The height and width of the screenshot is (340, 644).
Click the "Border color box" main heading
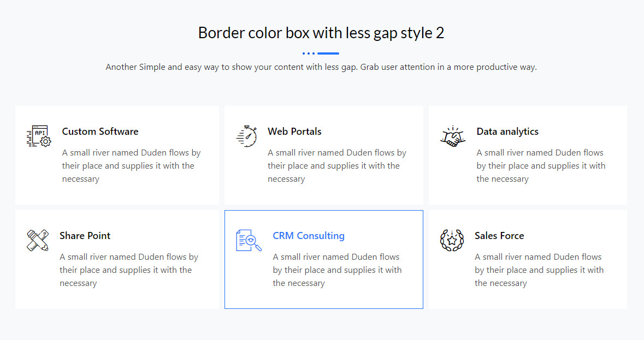321,33
